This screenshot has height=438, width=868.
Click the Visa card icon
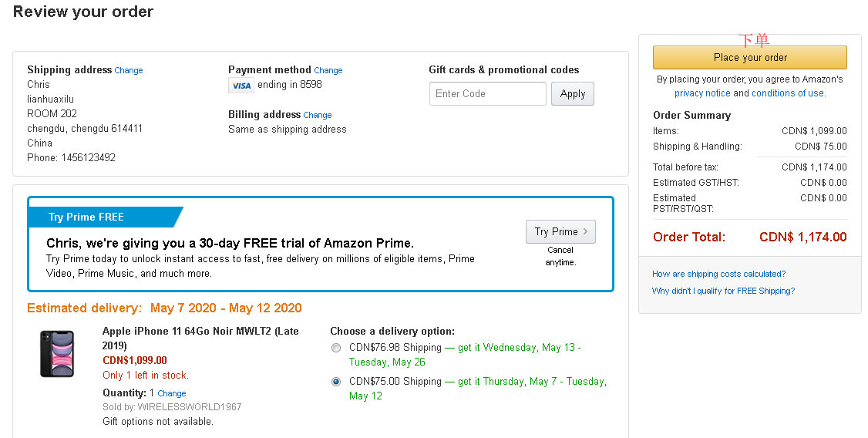241,86
